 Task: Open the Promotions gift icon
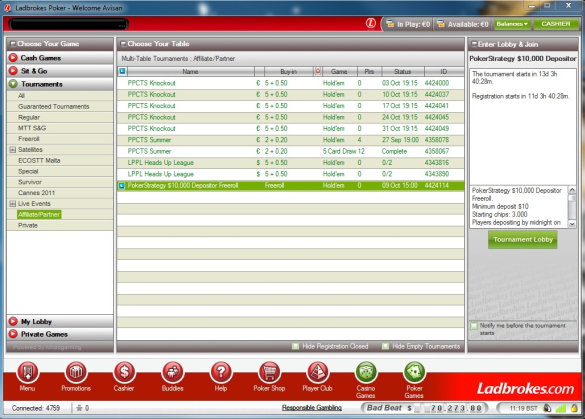tap(76, 372)
